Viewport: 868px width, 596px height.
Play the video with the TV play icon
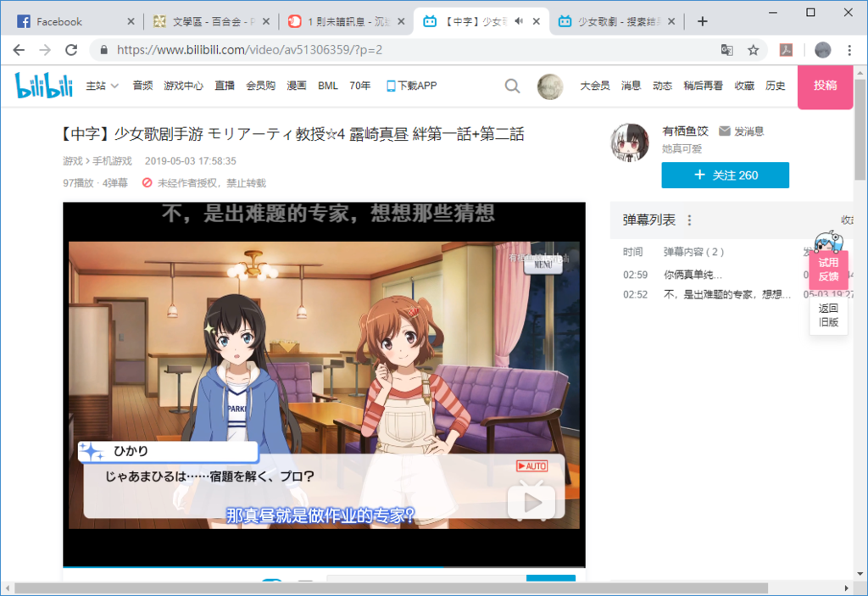[531, 501]
